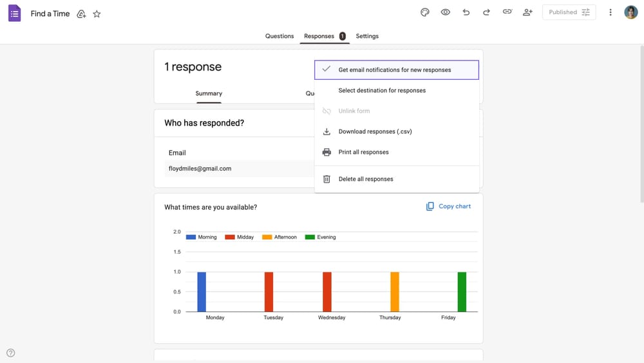Open the Settings tab
The image size is (644, 363).
pyautogui.click(x=367, y=36)
